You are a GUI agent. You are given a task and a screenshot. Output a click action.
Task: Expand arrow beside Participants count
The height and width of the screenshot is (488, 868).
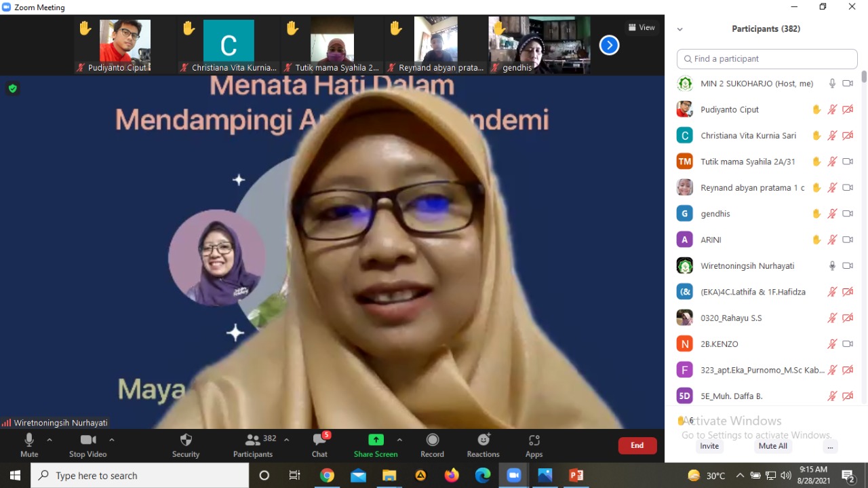(x=286, y=440)
